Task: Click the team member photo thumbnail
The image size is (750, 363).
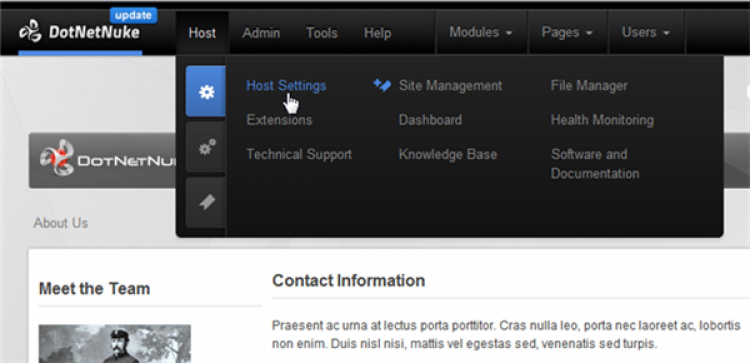Action: [x=115, y=343]
